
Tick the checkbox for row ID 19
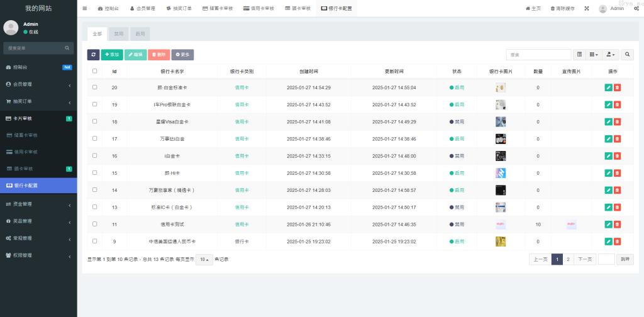point(94,104)
